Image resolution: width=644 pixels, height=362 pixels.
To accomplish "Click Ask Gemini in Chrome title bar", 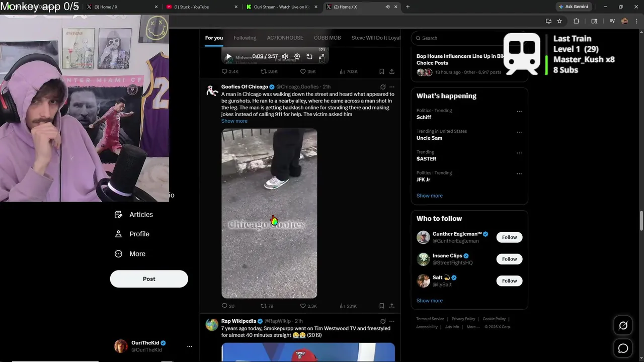I will tap(573, 7).
